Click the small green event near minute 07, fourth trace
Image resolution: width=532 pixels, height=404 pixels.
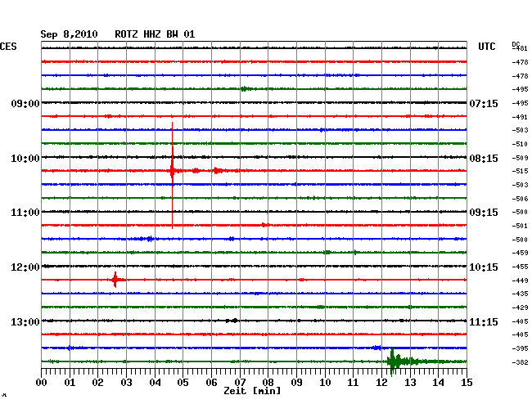[x=246, y=89]
